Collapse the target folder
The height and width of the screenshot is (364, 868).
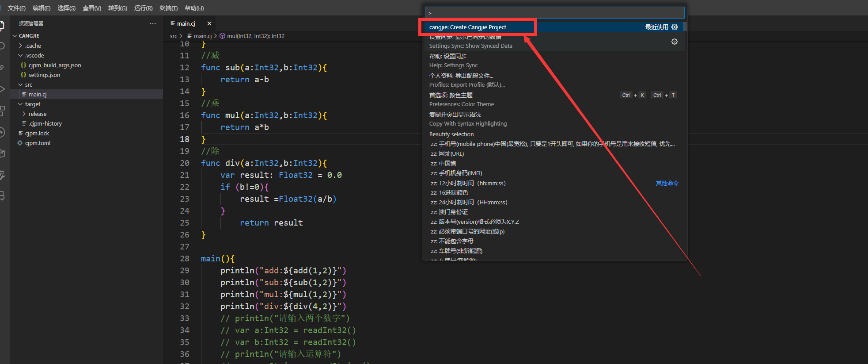20,104
